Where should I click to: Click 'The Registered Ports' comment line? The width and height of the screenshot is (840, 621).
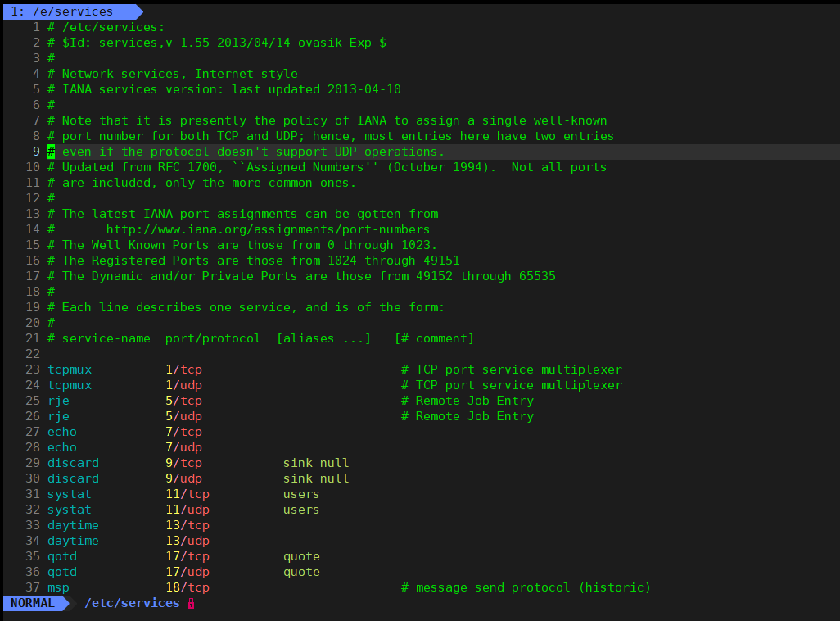tap(254, 261)
